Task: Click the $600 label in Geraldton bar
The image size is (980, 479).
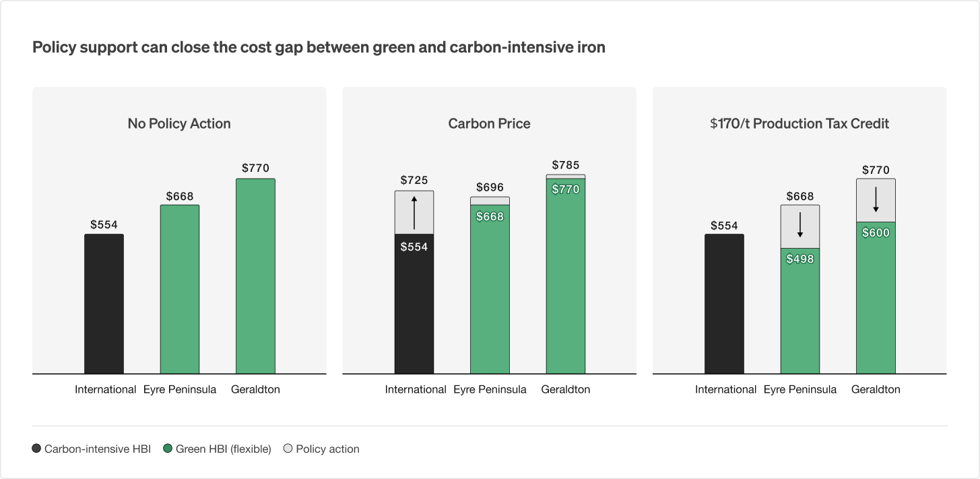Action: click(x=876, y=233)
